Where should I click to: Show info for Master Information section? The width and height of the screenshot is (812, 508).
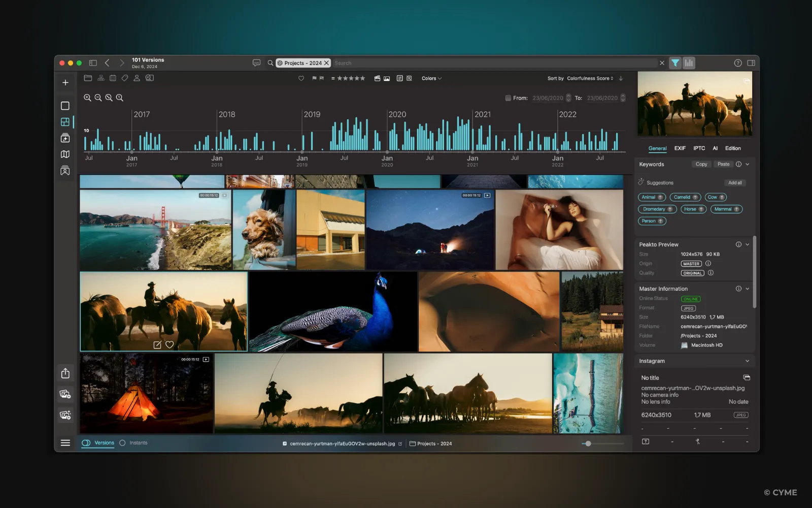tap(738, 289)
